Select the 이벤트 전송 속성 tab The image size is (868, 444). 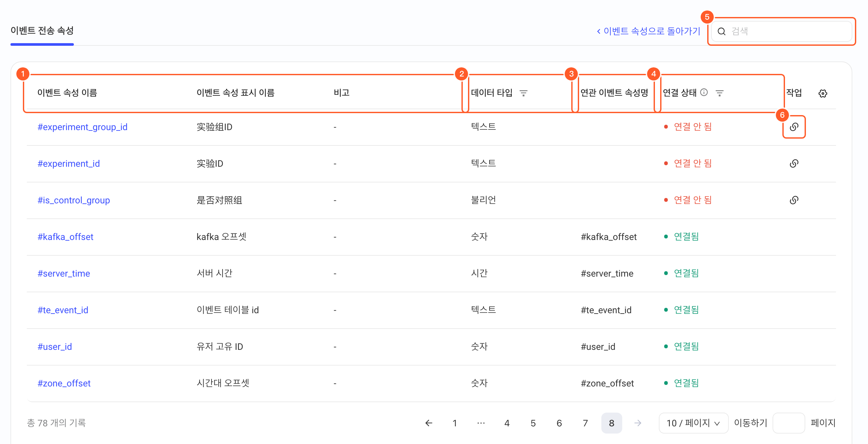click(42, 31)
